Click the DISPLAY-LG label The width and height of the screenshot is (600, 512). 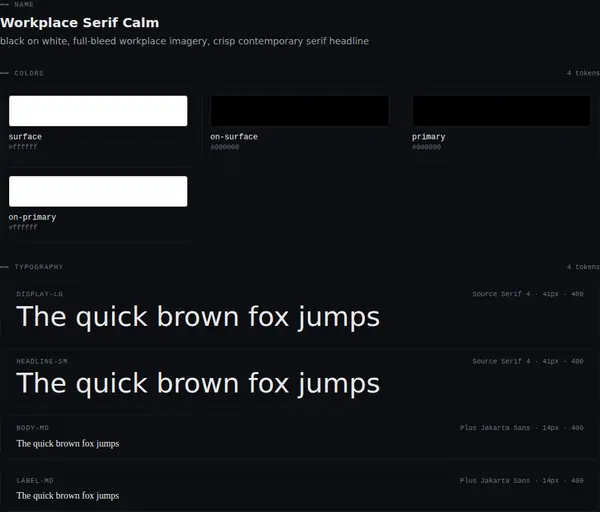coord(39,294)
